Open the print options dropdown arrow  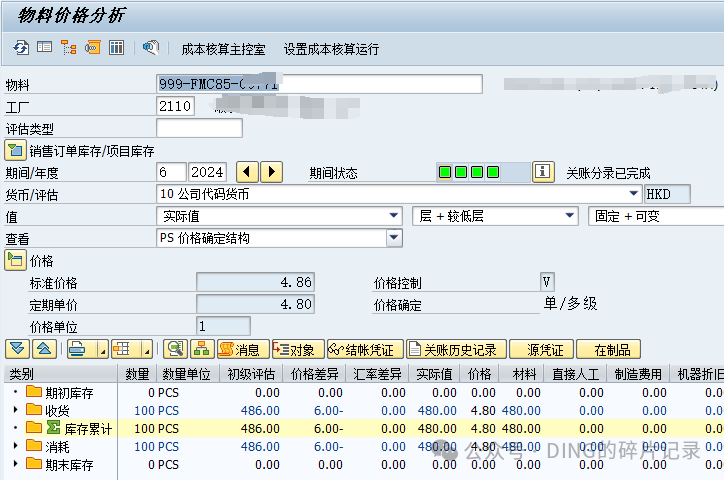[103, 349]
